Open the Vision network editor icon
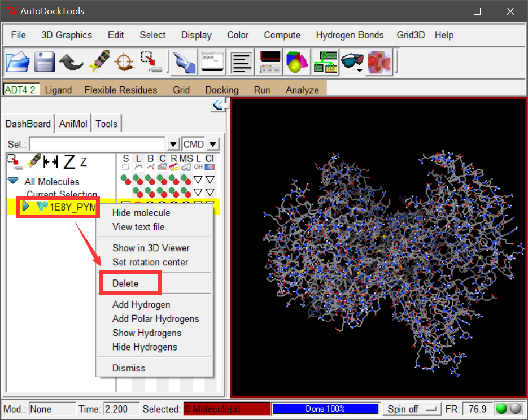The height and width of the screenshot is (420, 528). (325, 62)
